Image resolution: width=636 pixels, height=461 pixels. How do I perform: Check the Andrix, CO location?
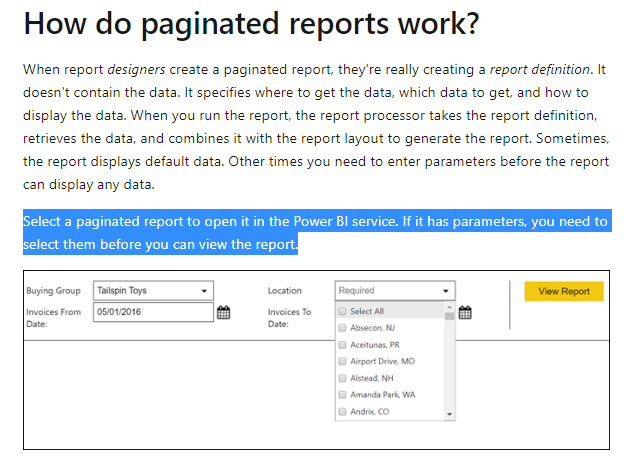pos(342,412)
